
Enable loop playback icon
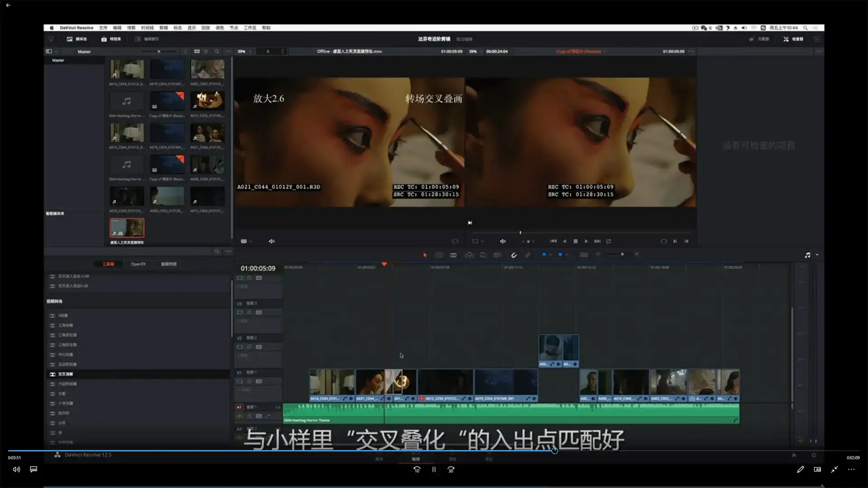click(609, 241)
